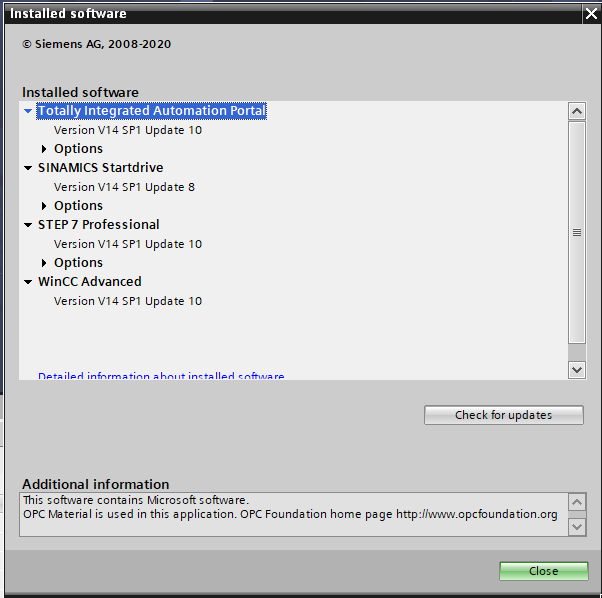The height and width of the screenshot is (598, 602).
Task: Click software list scroll up arrow
Action: pyautogui.click(x=577, y=111)
